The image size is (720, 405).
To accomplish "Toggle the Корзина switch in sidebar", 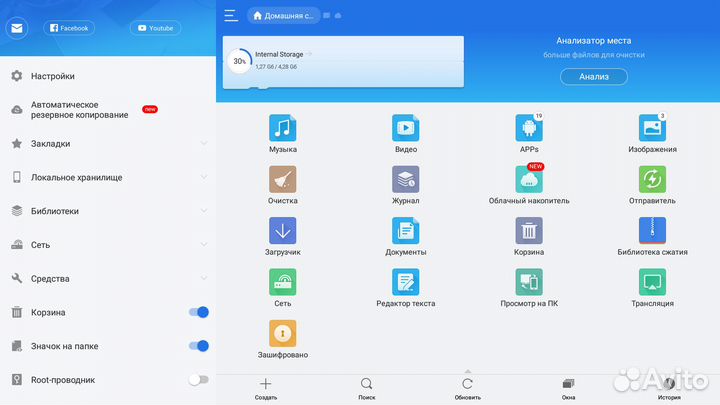I will [x=199, y=312].
